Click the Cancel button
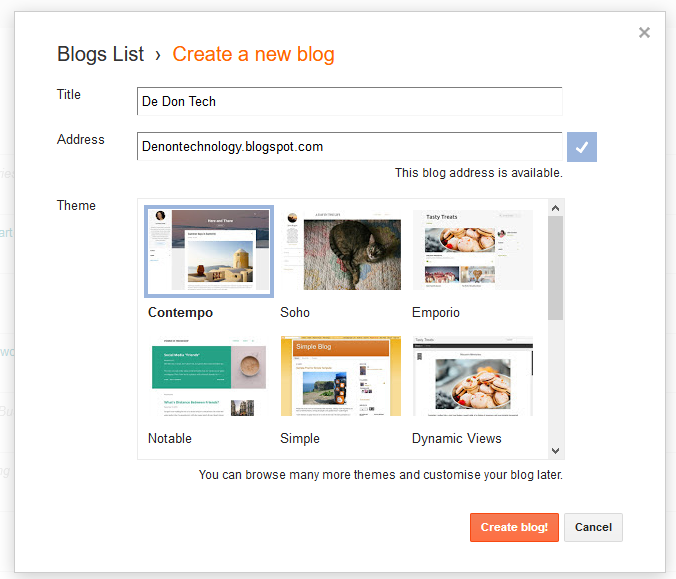 point(593,527)
